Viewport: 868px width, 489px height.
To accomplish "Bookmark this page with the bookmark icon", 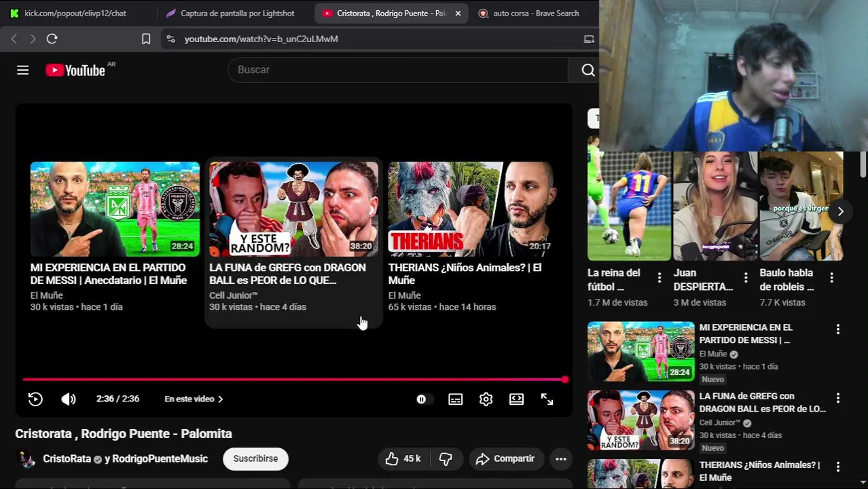I will pos(145,39).
